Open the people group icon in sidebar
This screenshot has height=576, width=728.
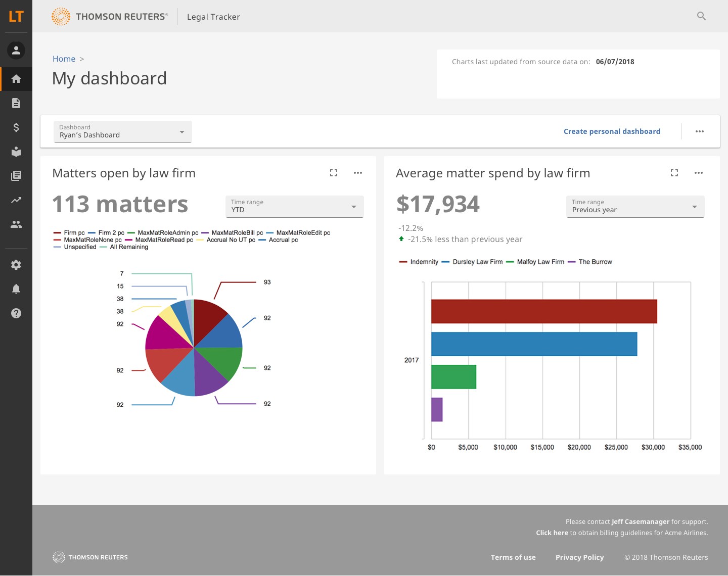(16, 224)
